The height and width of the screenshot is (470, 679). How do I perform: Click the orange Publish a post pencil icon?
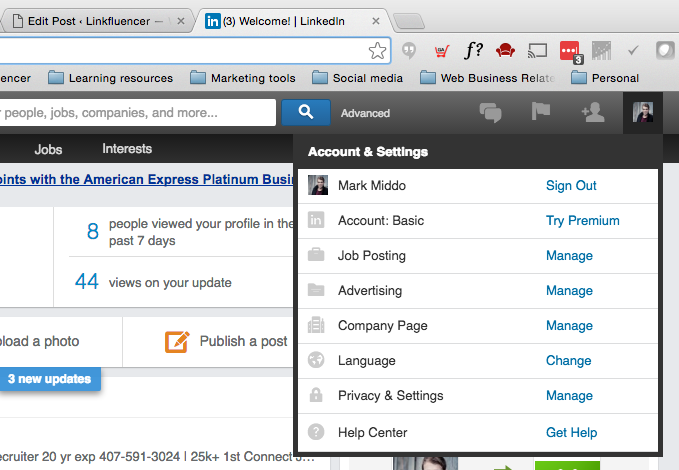177,341
